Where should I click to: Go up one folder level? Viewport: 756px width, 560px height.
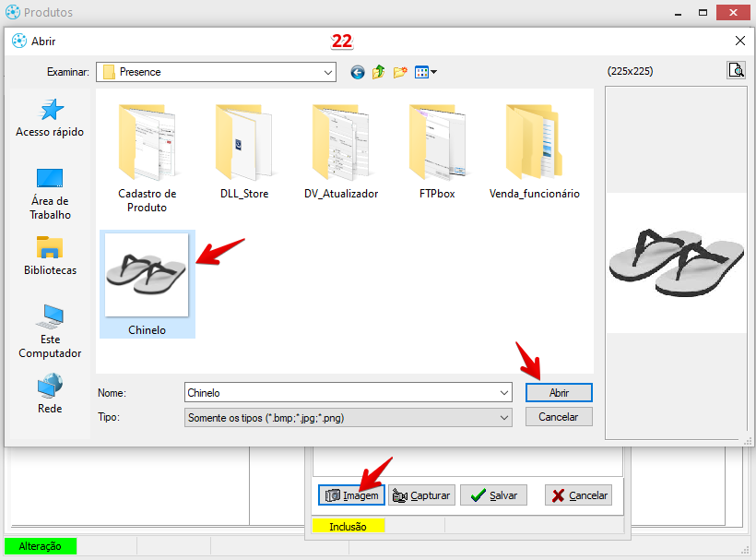[379, 72]
